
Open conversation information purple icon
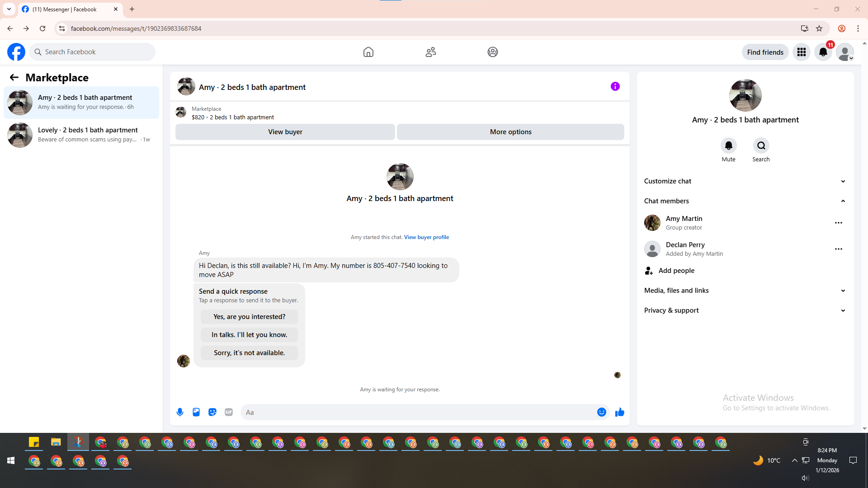pos(615,86)
